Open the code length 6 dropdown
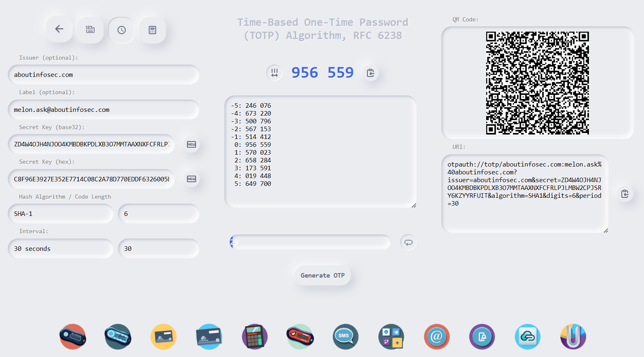This screenshot has width=644, height=357. [159, 213]
